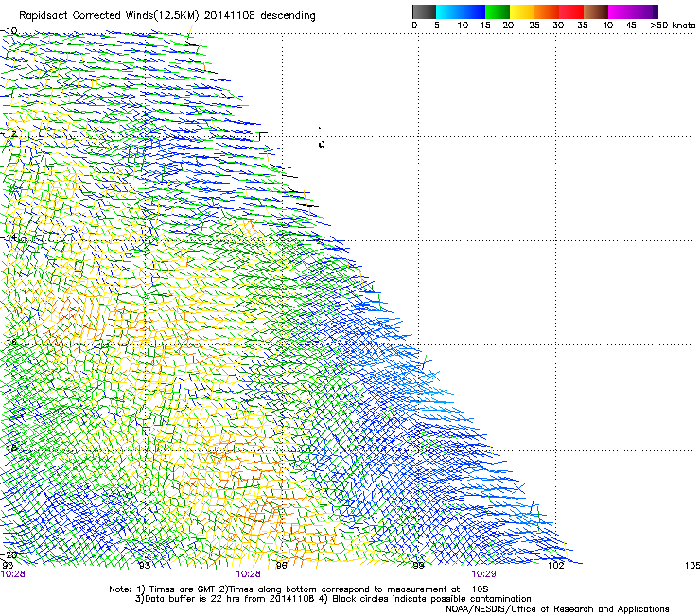Viewport: 700px width, 615px height.
Task: Click the purple '10:29' time label
Action: click(x=484, y=574)
